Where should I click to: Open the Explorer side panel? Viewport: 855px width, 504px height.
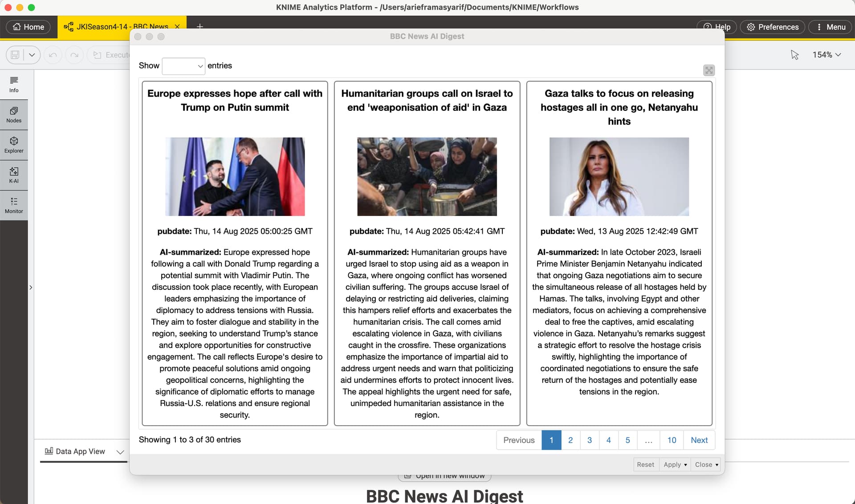click(14, 145)
